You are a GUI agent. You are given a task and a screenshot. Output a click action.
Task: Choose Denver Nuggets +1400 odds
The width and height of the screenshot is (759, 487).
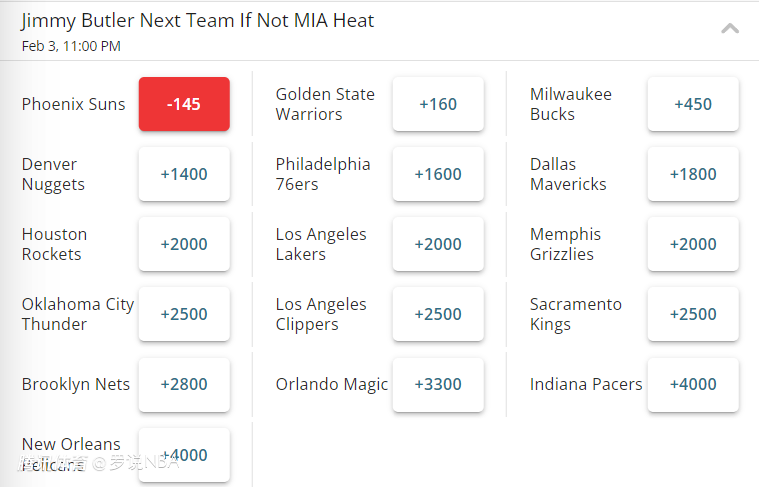coord(184,174)
